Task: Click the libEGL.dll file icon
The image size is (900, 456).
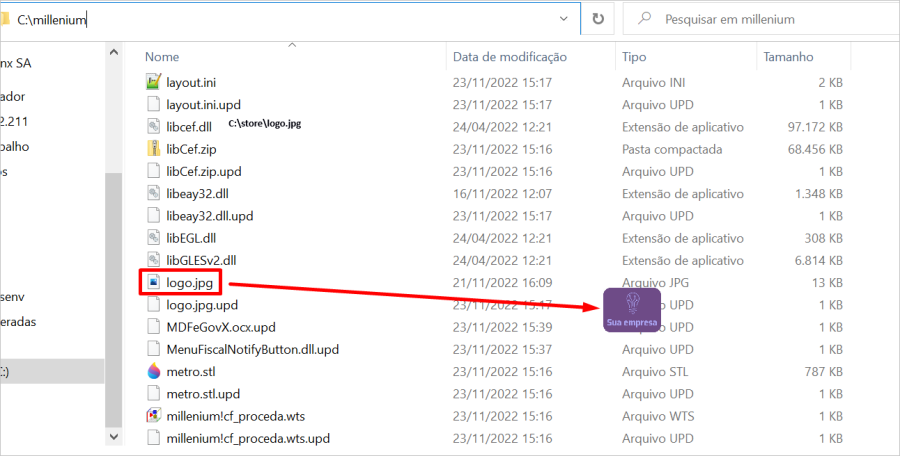Action: click(153, 238)
